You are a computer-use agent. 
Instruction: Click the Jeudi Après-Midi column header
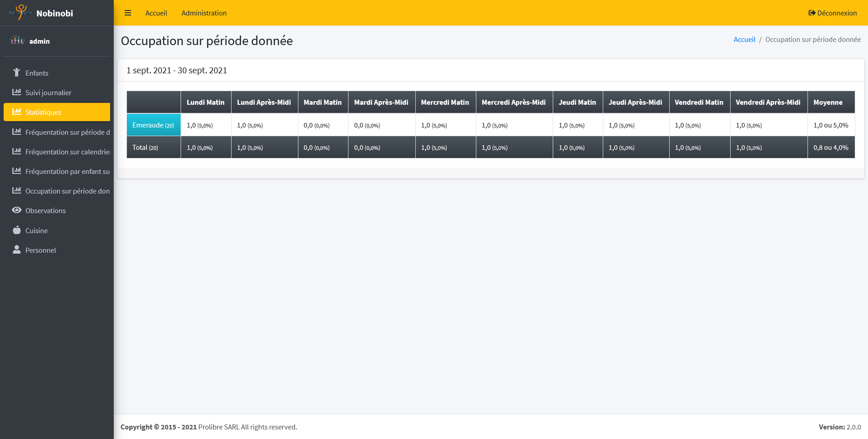tap(636, 102)
